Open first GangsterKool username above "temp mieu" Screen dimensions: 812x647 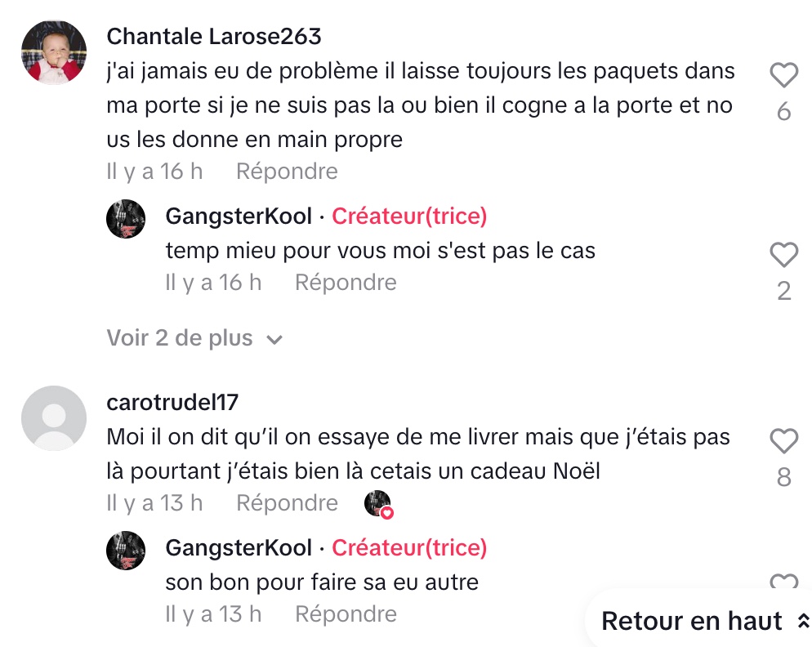pyautogui.click(x=239, y=216)
